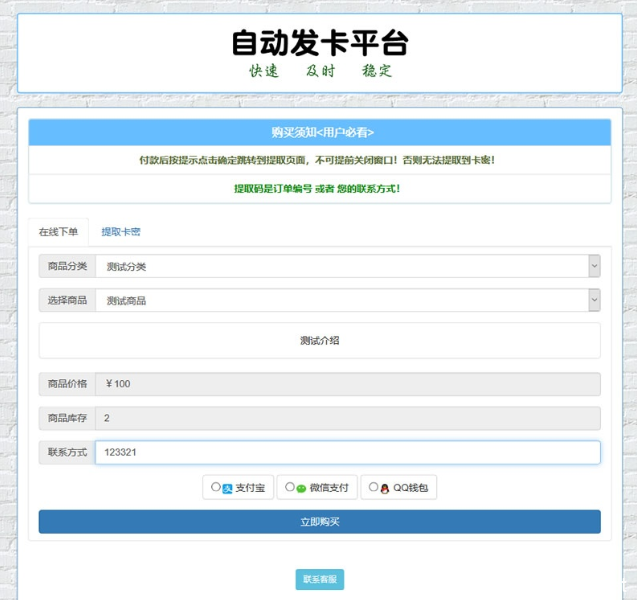Click the 购买须知 notice header bar
637x600 pixels.
(319, 133)
